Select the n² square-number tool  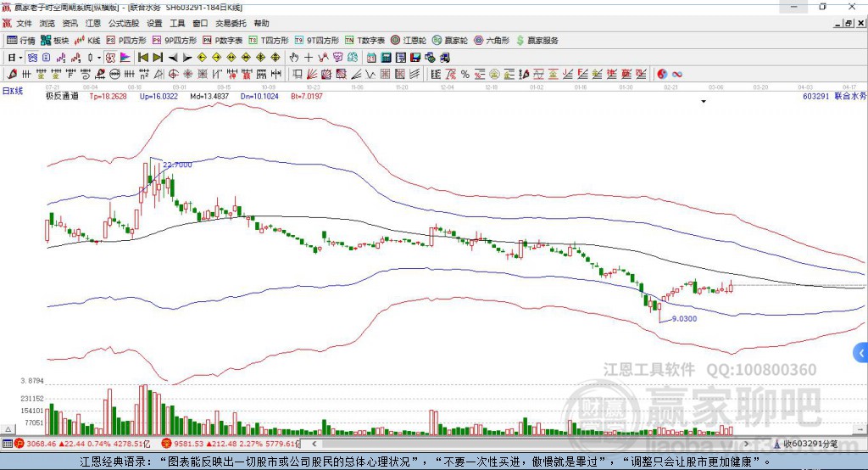pos(144,74)
